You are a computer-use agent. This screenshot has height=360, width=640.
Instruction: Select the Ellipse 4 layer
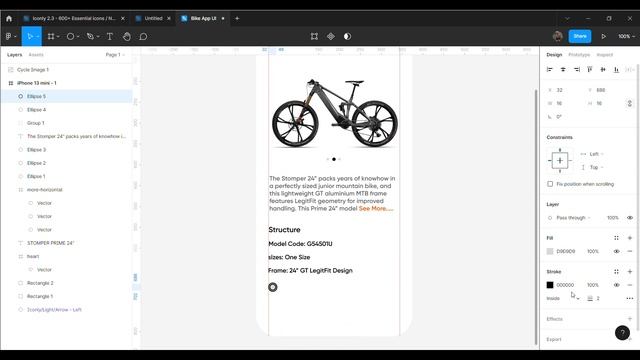point(66,110)
